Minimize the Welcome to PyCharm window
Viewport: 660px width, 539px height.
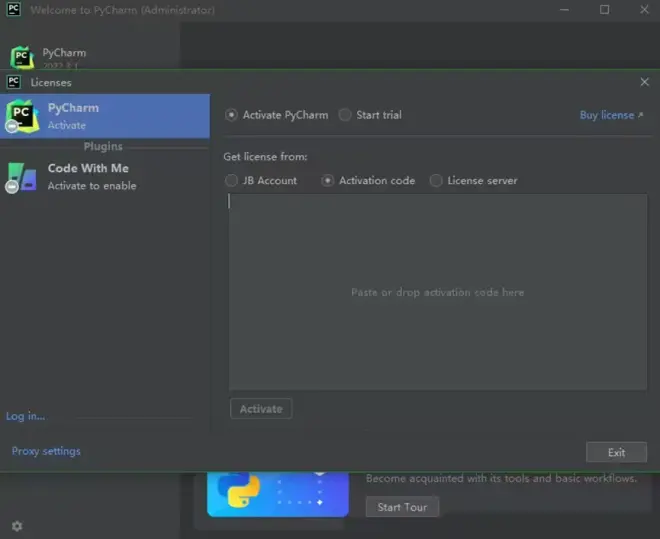(x=564, y=10)
